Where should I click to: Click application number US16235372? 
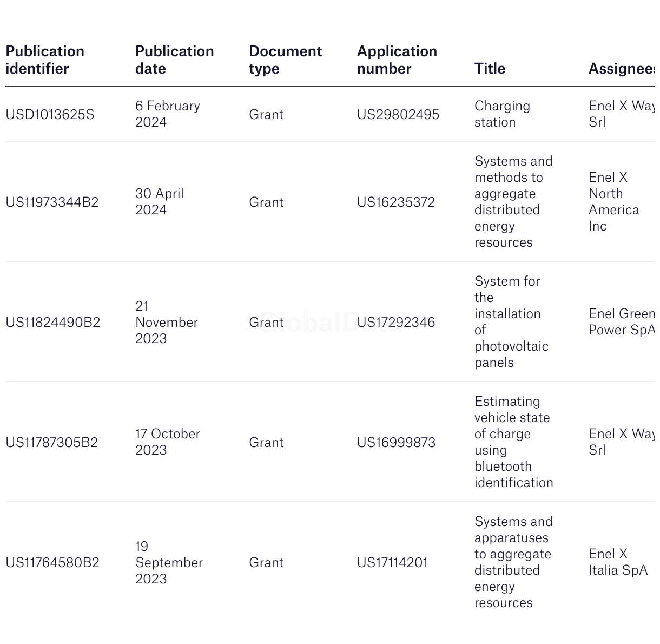396,202
